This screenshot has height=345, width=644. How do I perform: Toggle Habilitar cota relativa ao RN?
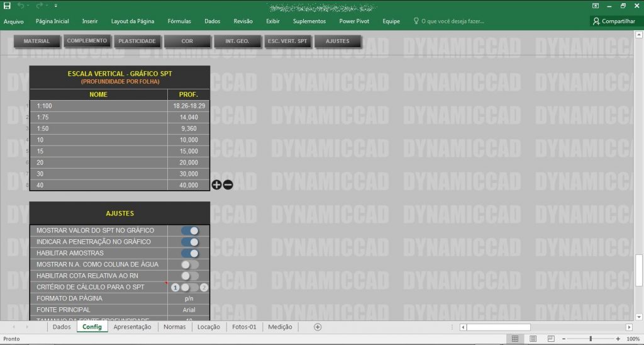click(190, 276)
